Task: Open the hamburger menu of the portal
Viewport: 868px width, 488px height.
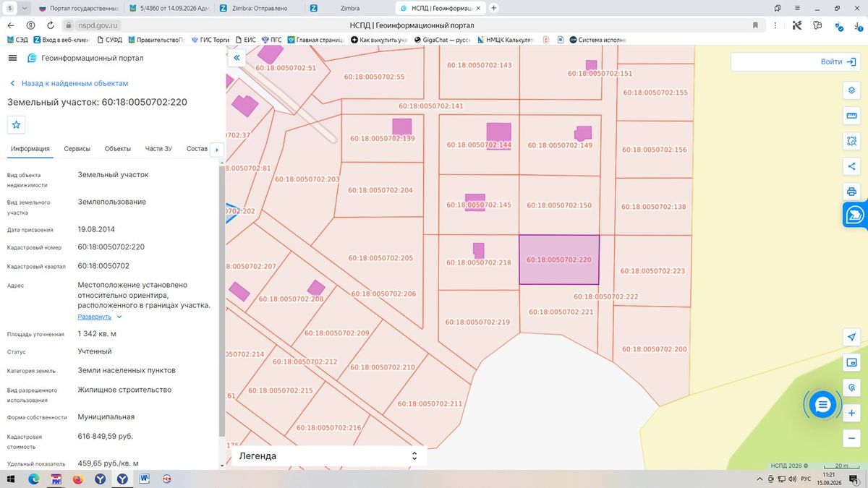Action: (12, 58)
